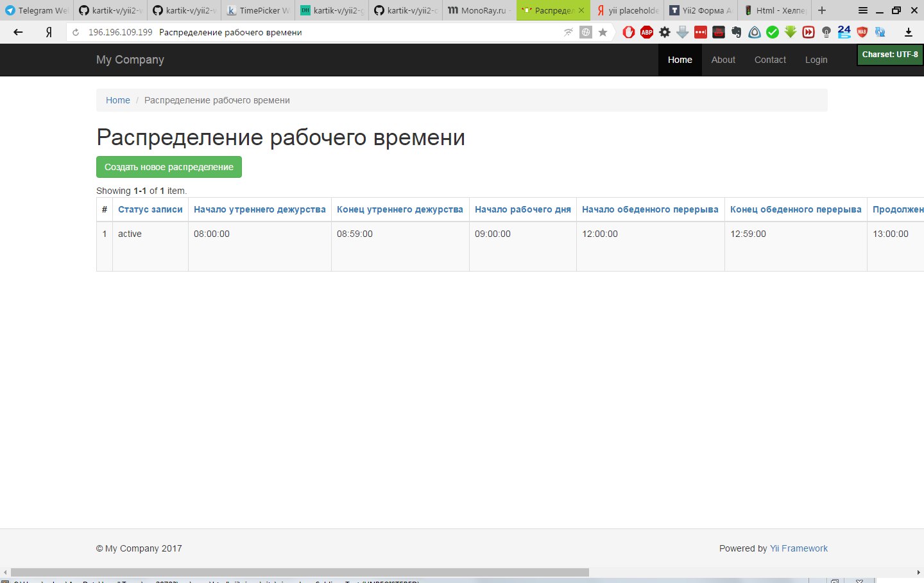Open the red hand ad-blocker extension

629,32
